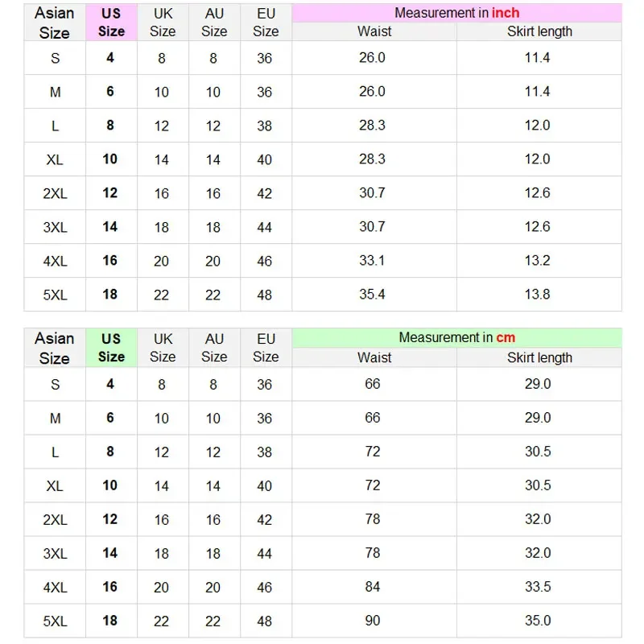Click the EU Size header in cm table
The width and height of the screenshot is (644, 644).
(x=266, y=348)
